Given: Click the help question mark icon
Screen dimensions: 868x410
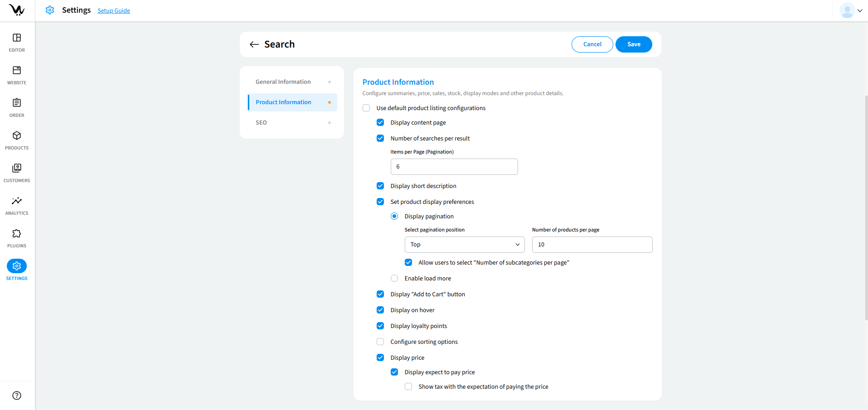Looking at the screenshot, I should [17, 396].
